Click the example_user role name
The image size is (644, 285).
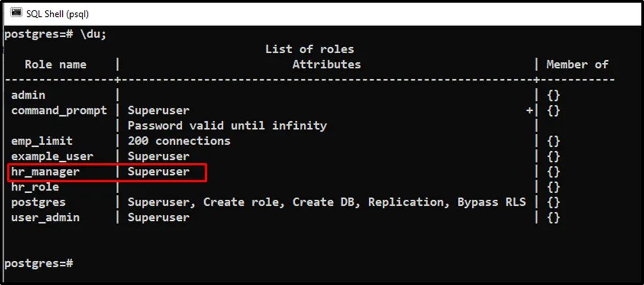click(52, 156)
